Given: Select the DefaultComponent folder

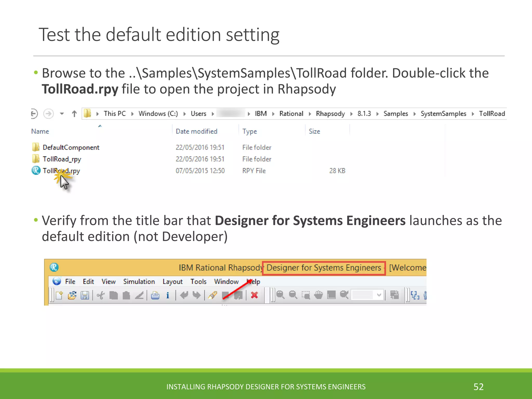Looking at the screenshot, I should [x=71, y=148].
